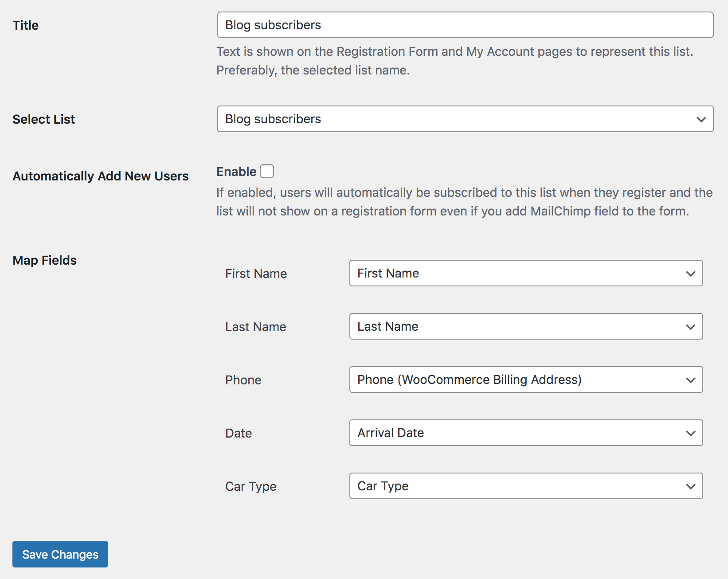Click the 'First Name' field label
The height and width of the screenshot is (579, 728).
[x=256, y=274]
